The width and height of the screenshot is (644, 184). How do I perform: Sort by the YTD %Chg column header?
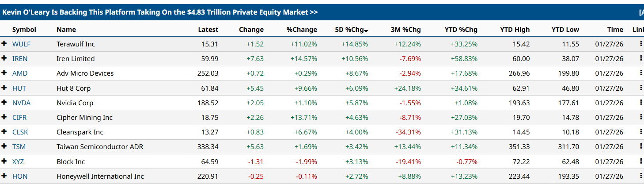point(461,30)
